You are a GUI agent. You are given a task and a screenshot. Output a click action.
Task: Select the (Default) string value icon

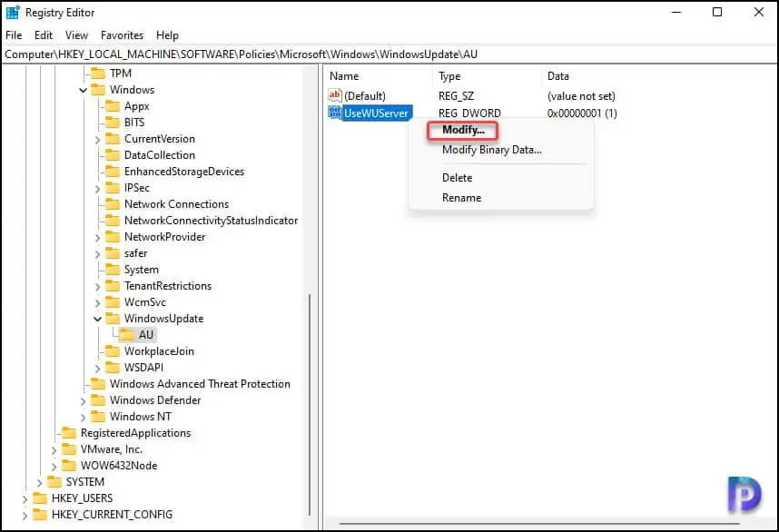point(335,95)
